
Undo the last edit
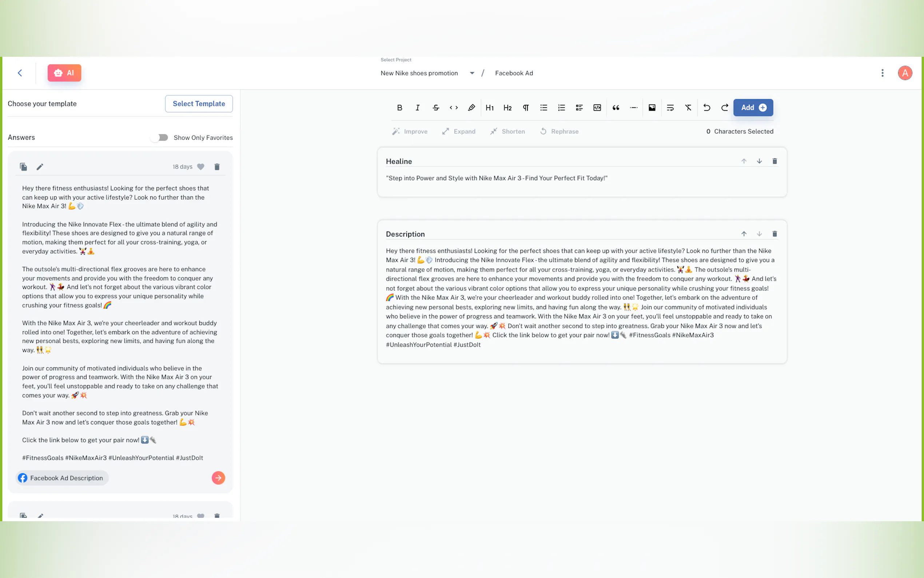coord(707,108)
